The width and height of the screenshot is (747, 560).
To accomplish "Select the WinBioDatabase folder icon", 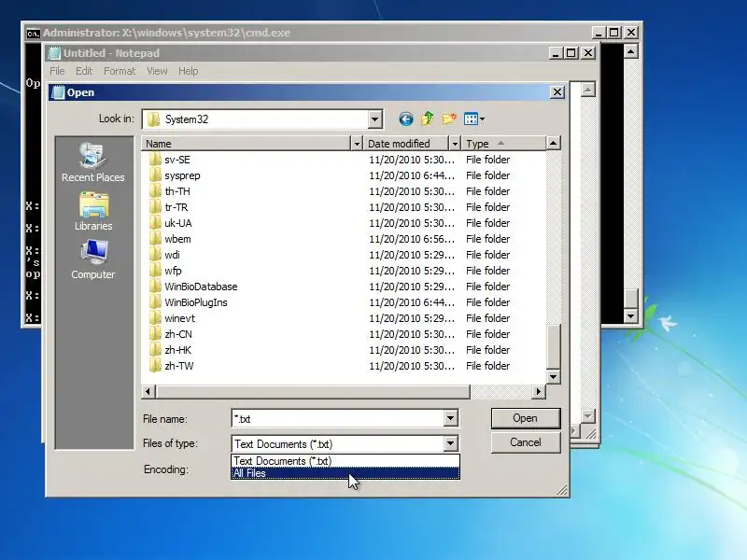I will (155, 287).
